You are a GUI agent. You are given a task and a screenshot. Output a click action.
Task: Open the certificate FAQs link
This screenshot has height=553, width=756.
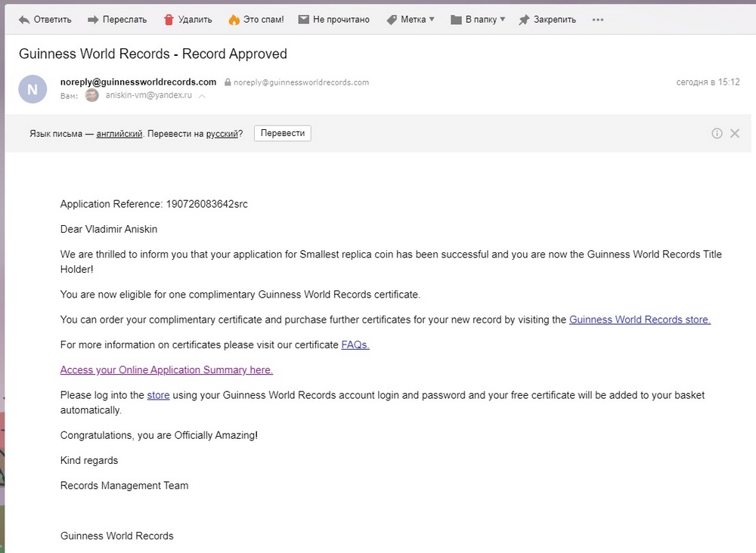355,344
